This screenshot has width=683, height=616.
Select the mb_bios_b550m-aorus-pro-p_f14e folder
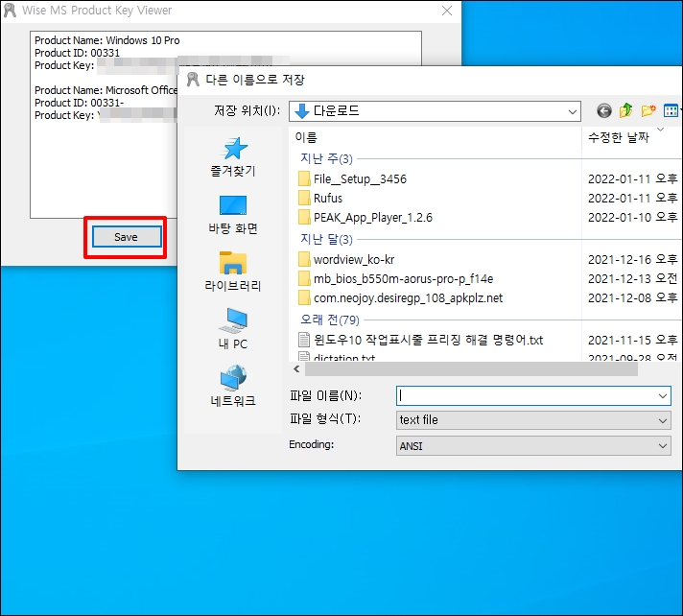click(x=396, y=279)
